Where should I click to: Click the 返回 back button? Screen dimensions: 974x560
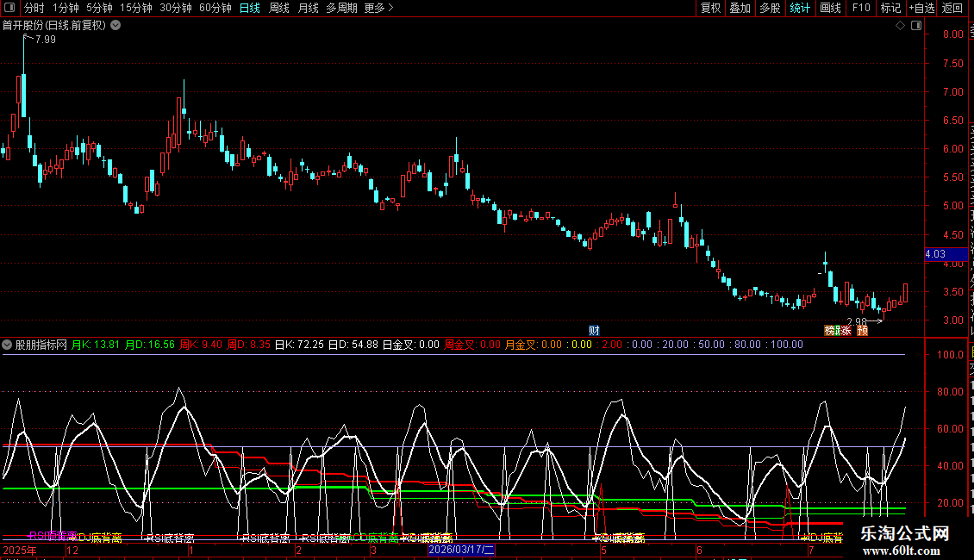[x=952, y=8]
